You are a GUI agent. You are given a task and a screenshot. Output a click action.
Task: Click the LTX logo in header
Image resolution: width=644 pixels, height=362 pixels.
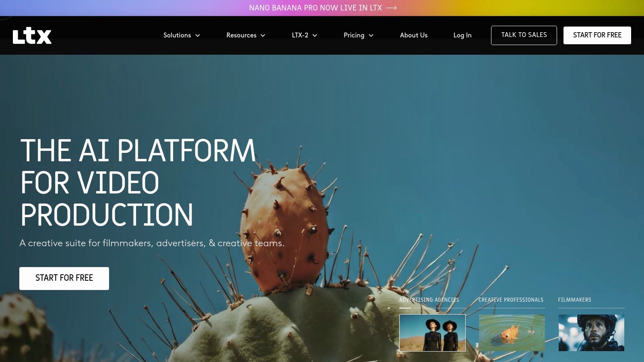(32, 35)
